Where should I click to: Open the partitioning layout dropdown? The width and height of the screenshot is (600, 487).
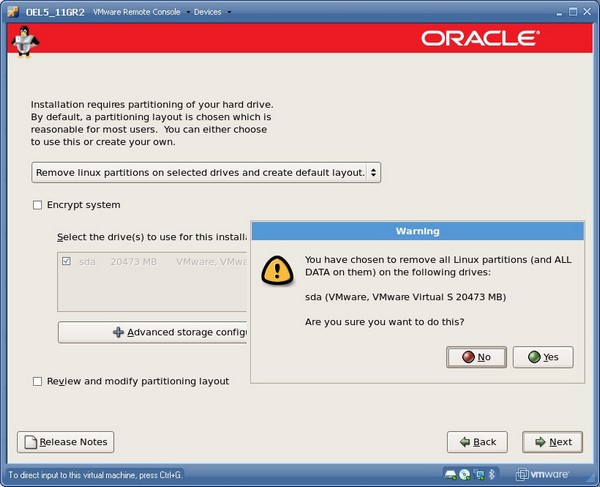coord(206,173)
